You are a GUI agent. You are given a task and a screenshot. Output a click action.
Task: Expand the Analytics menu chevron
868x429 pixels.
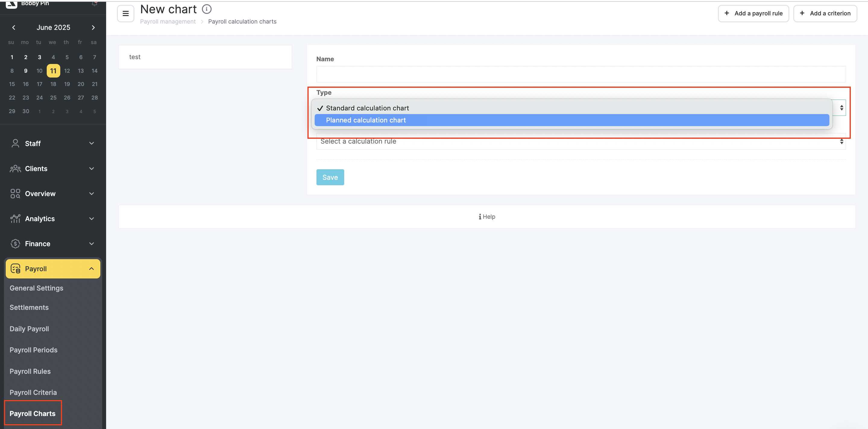(x=92, y=218)
